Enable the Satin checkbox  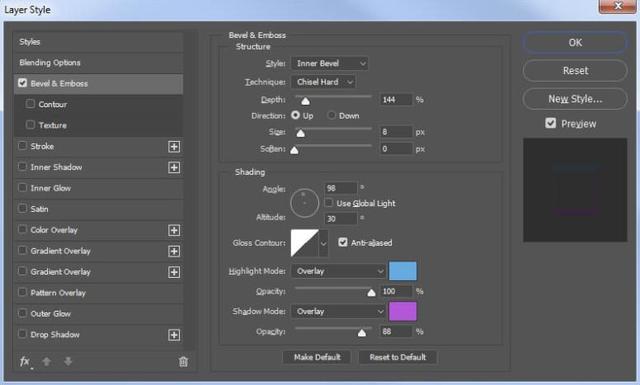[x=22, y=208]
